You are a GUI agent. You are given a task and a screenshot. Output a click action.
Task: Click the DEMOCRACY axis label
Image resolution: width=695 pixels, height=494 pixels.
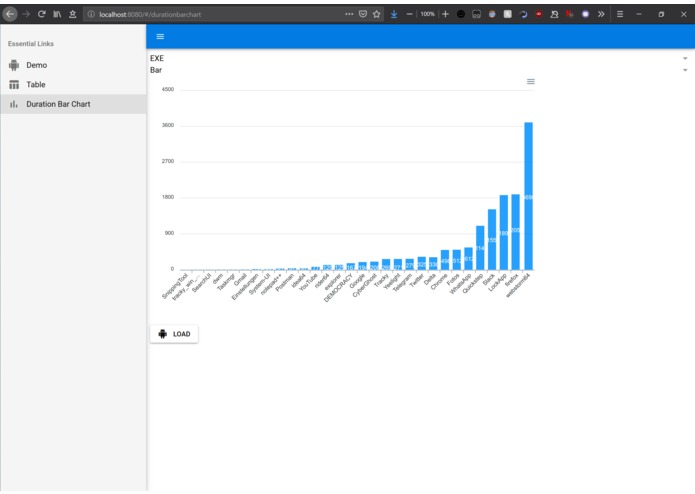338,288
